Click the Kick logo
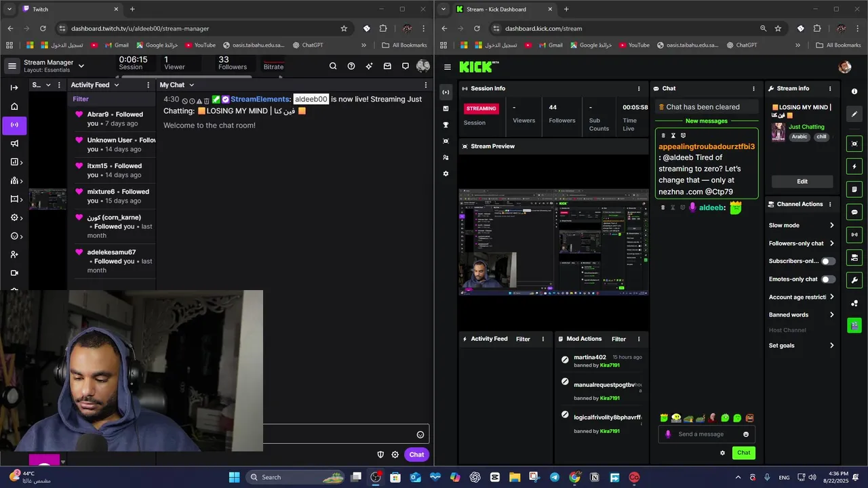The image size is (868, 488). click(x=479, y=66)
